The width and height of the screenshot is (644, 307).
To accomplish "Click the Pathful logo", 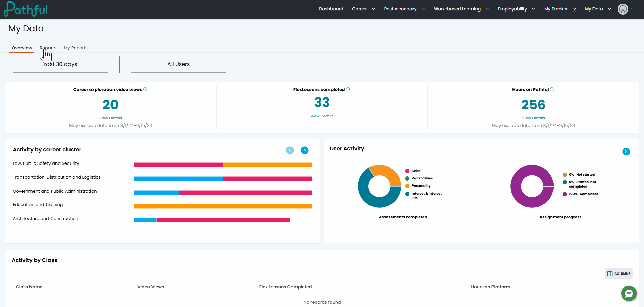I will 26,9.
